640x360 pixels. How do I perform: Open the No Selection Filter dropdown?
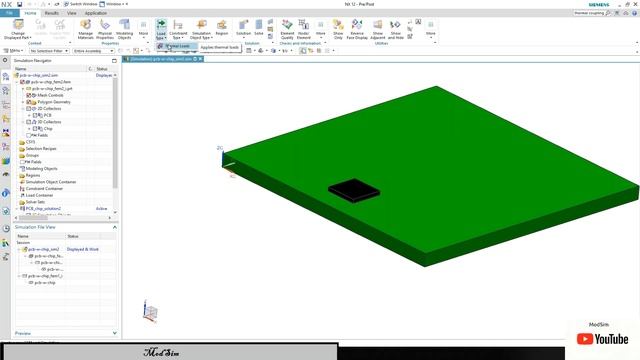49,51
